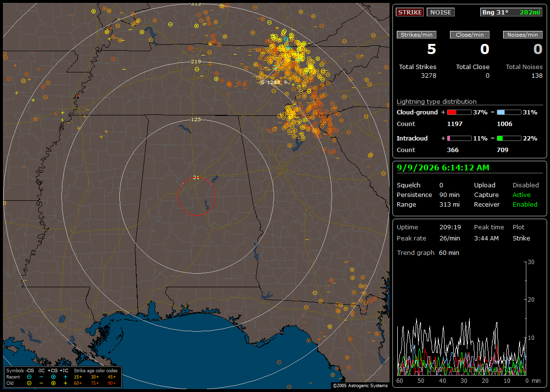Click the old +IC yellow cross in legend
Image resolution: width=550 pixels, height=392 pixels.
pyautogui.click(x=65, y=383)
